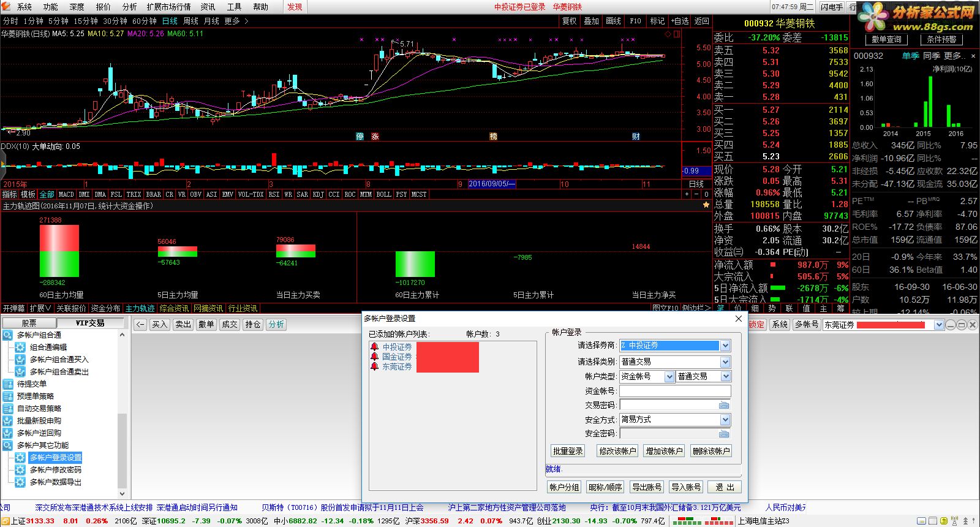This screenshot has height=527, width=980.
Task: Open soft keyboard for 交易密码 field
Action: coord(724,405)
